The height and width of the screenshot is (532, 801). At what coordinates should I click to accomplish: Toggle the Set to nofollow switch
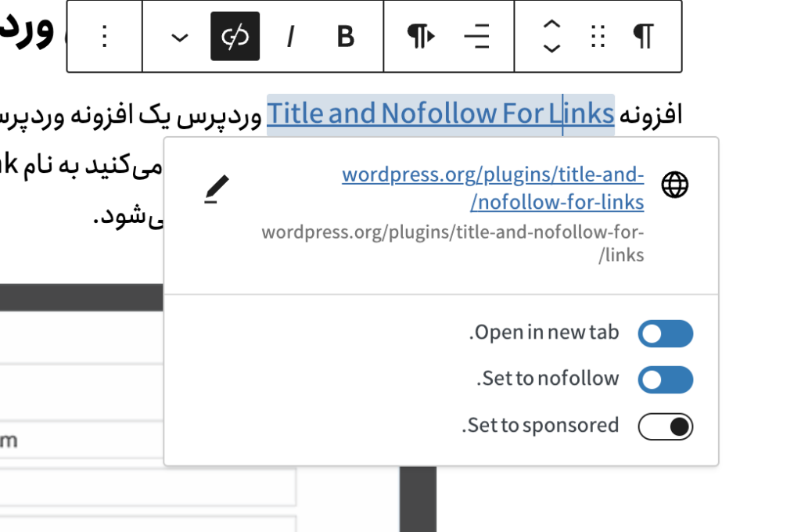click(x=665, y=379)
